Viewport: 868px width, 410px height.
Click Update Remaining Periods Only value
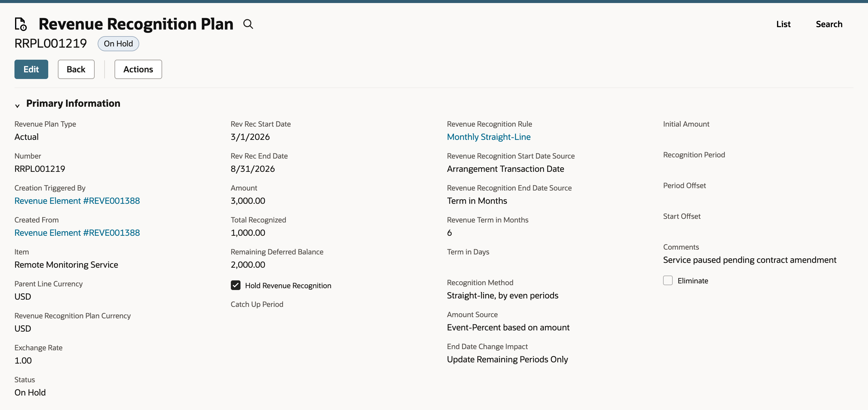tap(508, 360)
